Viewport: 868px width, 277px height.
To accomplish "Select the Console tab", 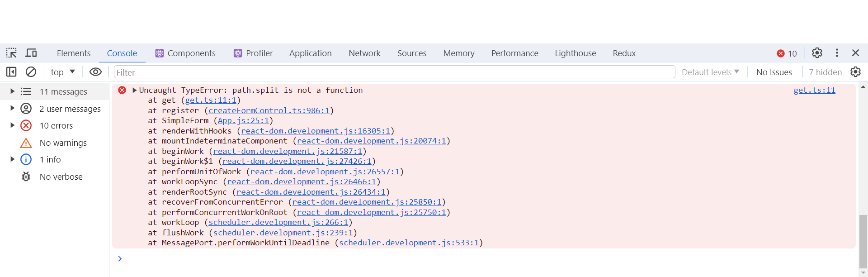I will (122, 53).
